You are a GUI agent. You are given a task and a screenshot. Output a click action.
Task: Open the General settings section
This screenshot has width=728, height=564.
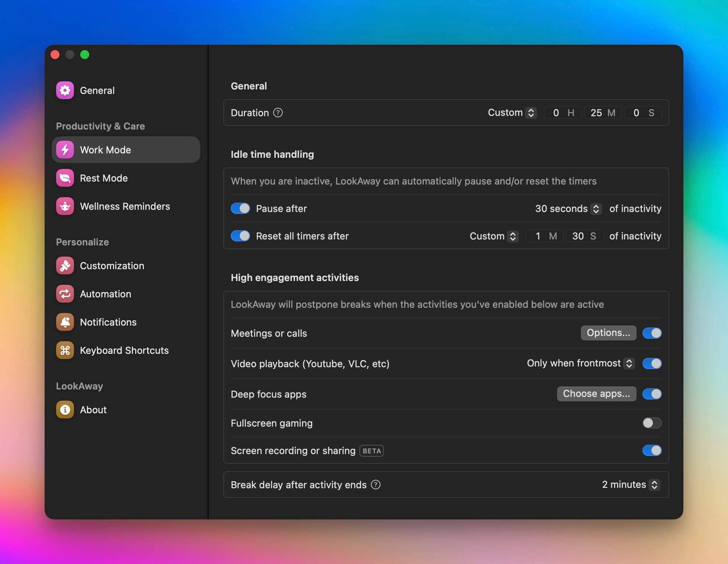click(x=126, y=90)
